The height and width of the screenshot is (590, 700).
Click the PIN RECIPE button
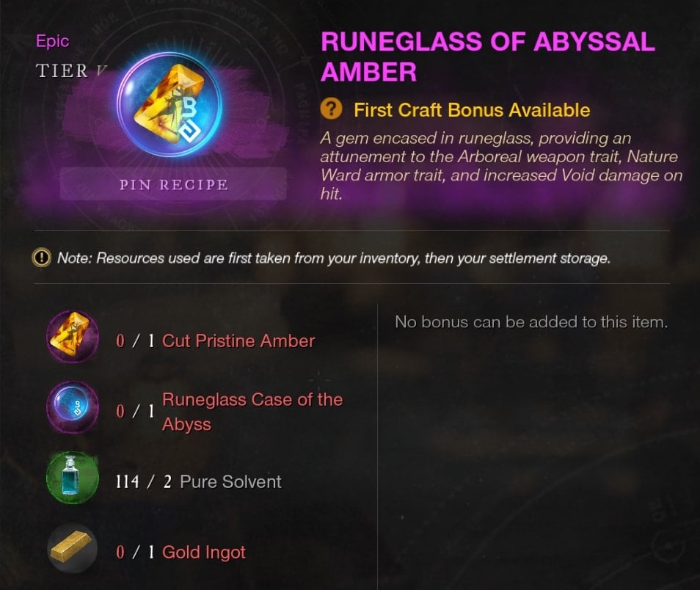[x=173, y=184]
